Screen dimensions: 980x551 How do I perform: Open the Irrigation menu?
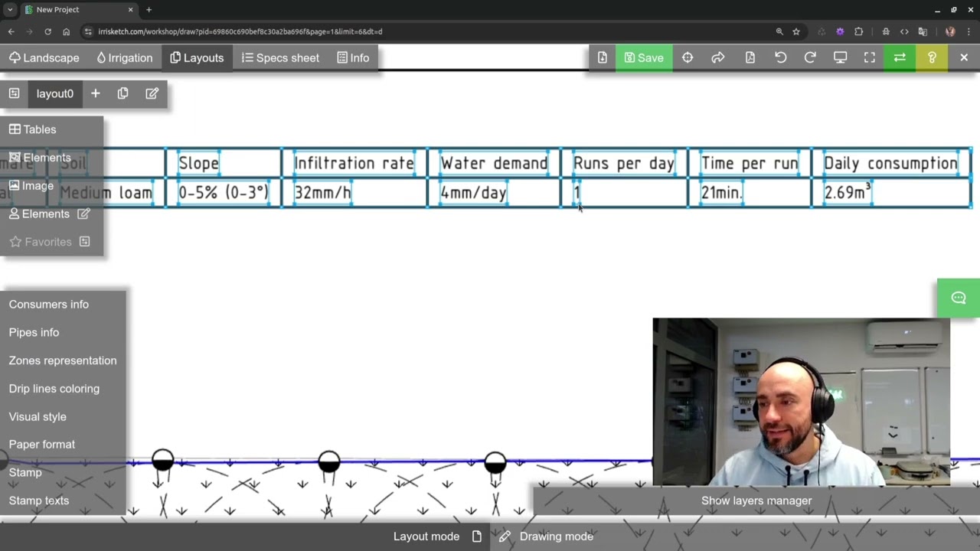pos(124,57)
